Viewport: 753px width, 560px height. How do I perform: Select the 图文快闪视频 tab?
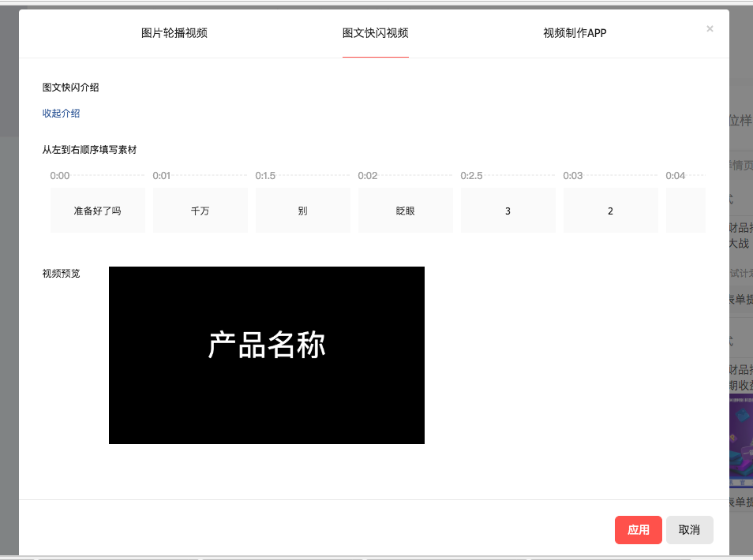375,33
